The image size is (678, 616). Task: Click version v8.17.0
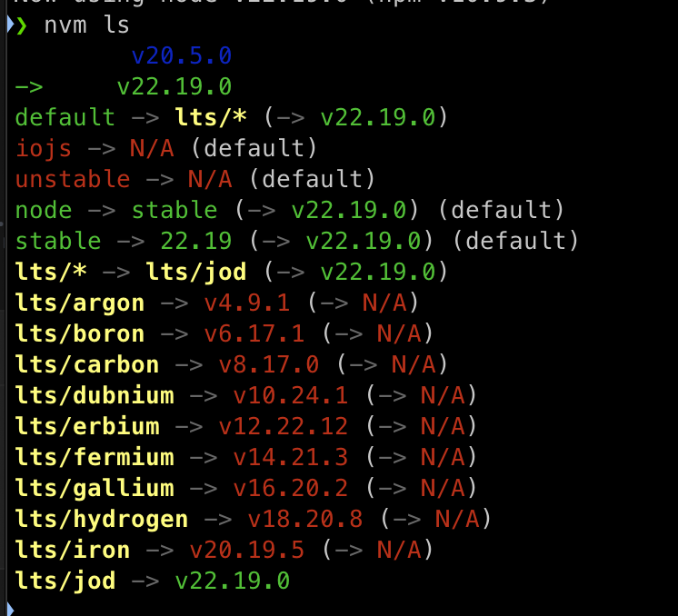pyautogui.click(x=269, y=364)
